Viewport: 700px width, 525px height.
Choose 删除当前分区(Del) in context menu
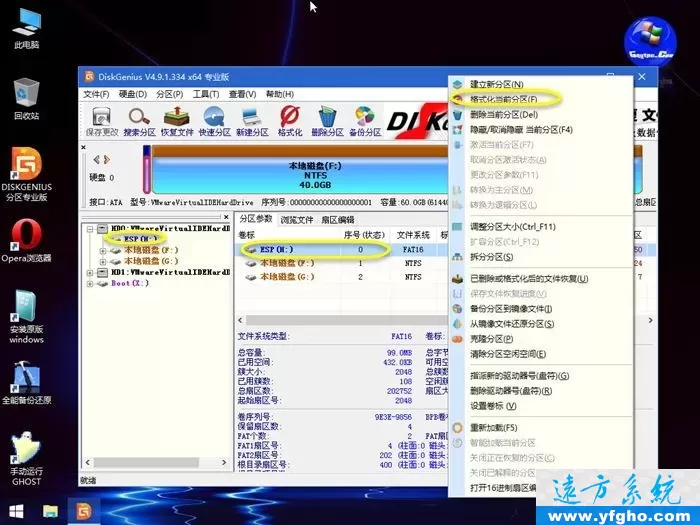coord(541,115)
